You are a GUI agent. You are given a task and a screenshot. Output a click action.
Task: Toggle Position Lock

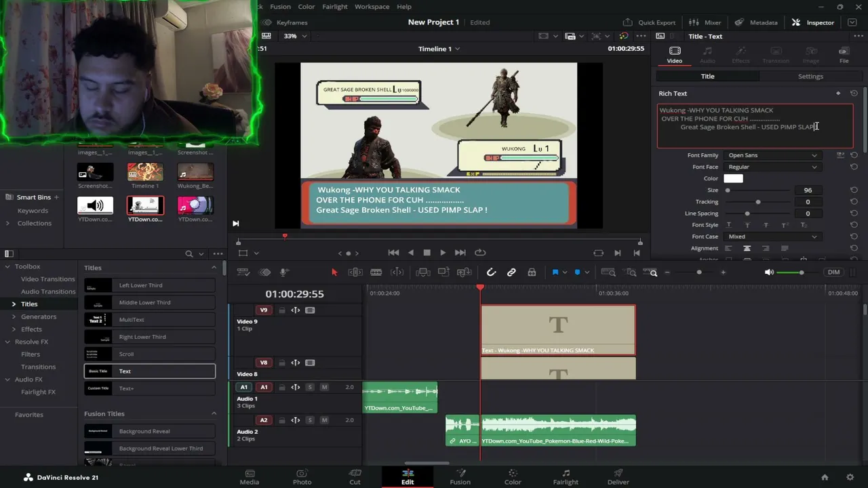(532, 272)
